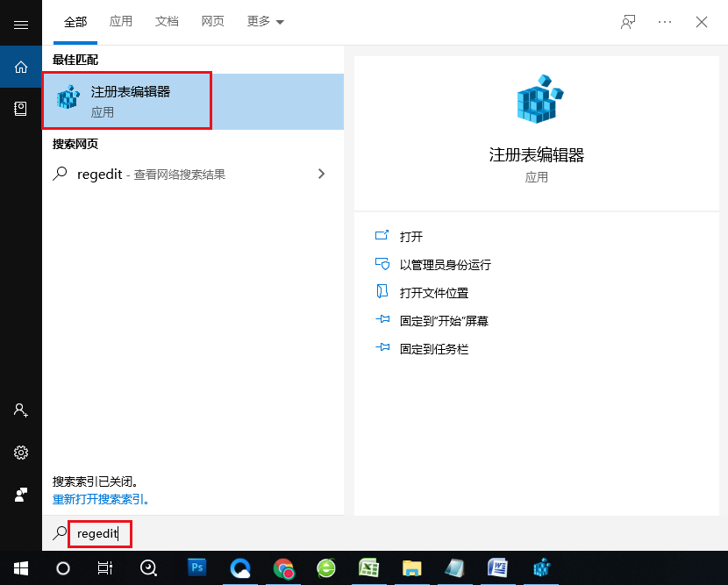Open the notebook icon in sidebar
This screenshot has height=585, width=728.
[x=20, y=109]
